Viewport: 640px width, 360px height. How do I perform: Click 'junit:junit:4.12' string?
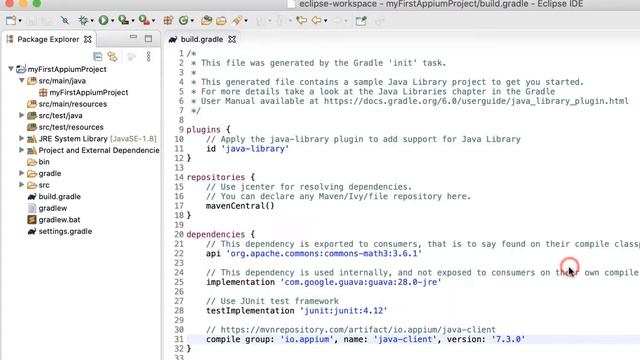click(x=343, y=311)
